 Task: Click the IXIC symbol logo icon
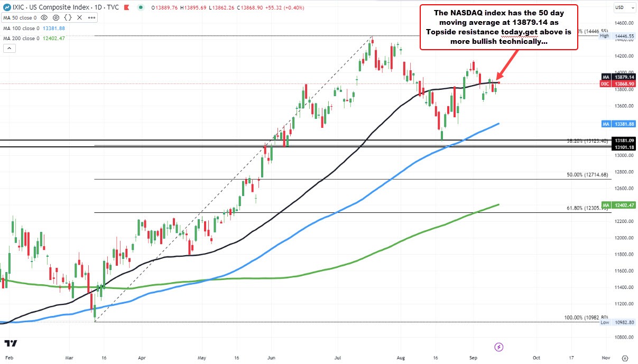tap(7, 7)
